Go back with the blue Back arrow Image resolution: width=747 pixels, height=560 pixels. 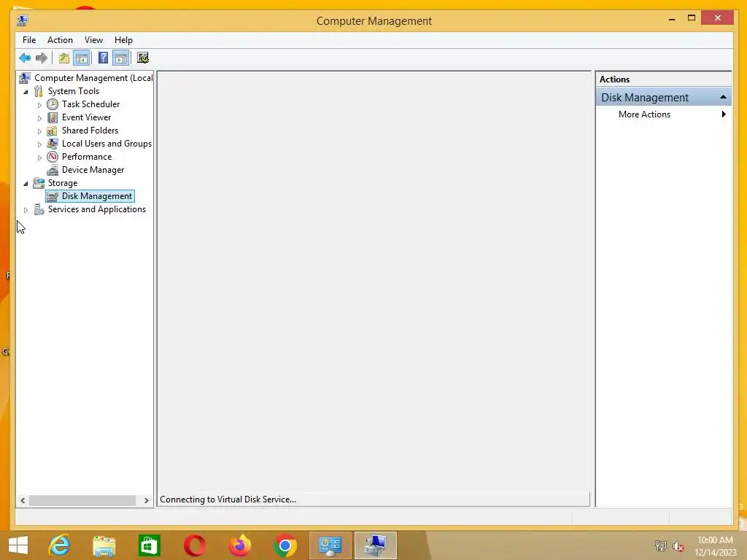click(x=25, y=58)
